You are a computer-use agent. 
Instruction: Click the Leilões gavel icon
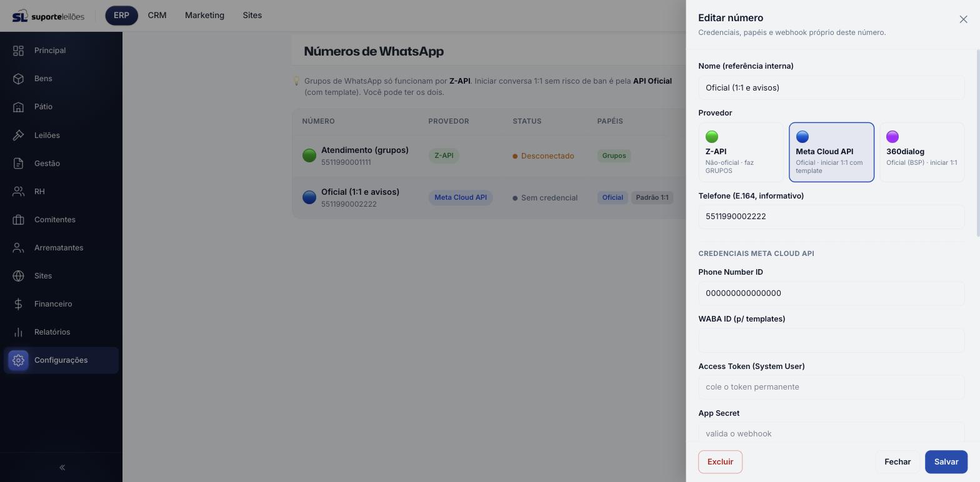(18, 135)
